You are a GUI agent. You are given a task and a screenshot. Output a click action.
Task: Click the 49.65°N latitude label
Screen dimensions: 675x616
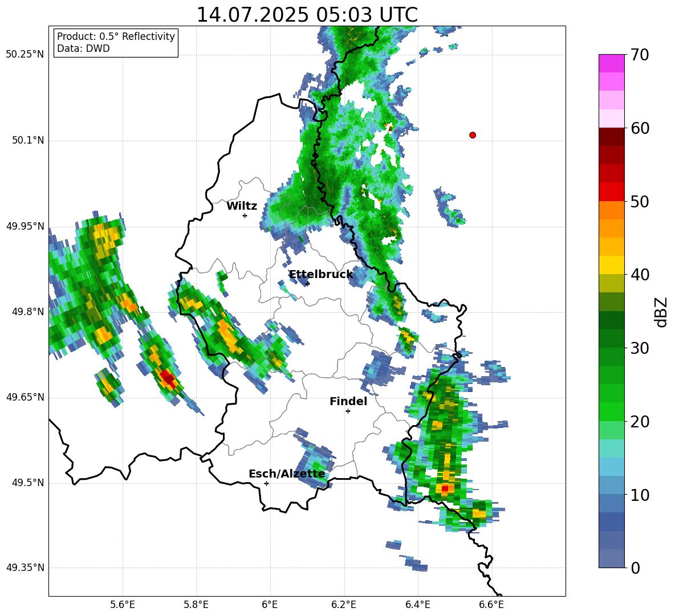25,397
